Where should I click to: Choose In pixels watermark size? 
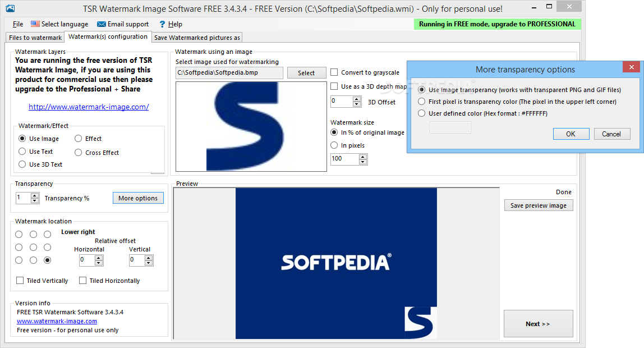(334, 145)
